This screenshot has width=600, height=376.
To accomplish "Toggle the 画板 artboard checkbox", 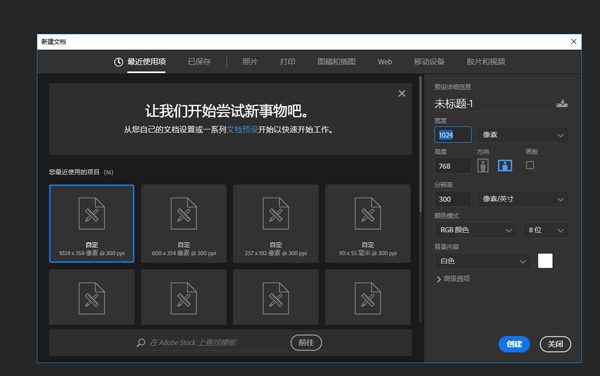I will [530, 165].
